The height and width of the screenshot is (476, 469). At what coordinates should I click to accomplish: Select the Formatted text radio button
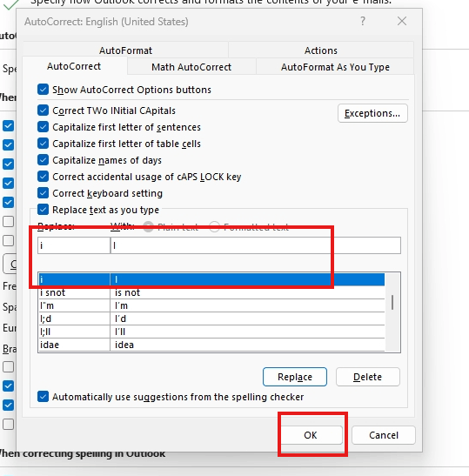(214, 227)
